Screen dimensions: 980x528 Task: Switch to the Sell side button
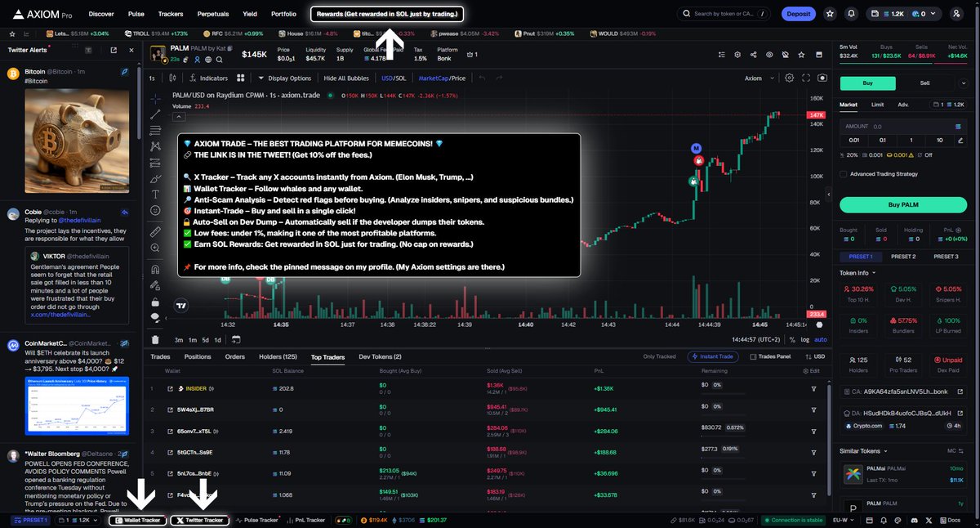click(924, 83)
